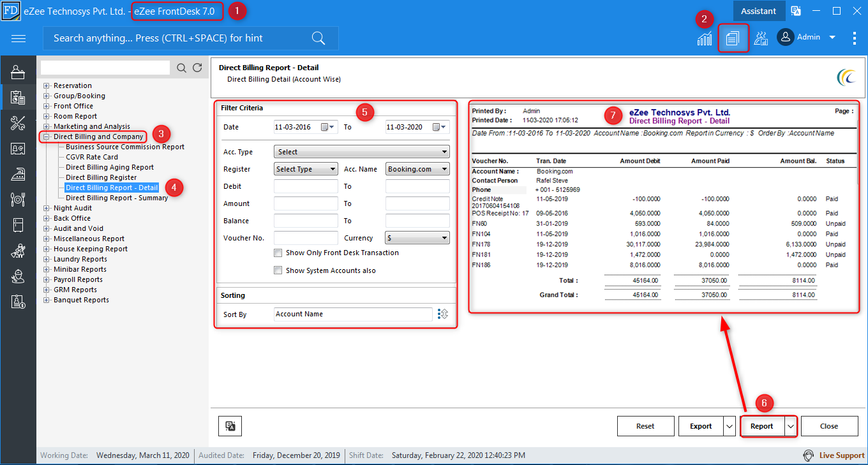Select the front desk reception sidebar icon
This screenshot has height=465, width=868.
(x=18, y=71)
